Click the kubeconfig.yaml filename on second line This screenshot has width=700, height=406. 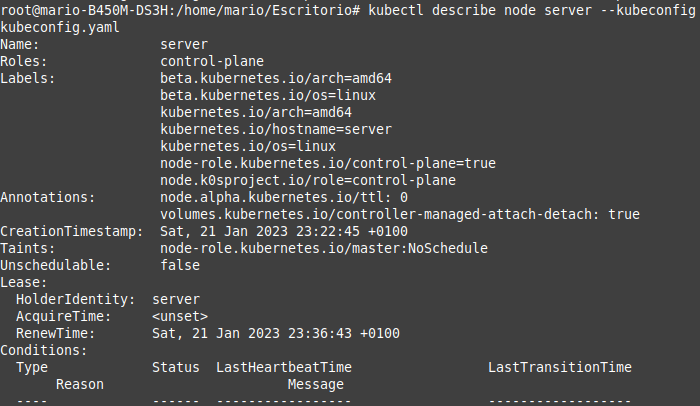(60, 28)
